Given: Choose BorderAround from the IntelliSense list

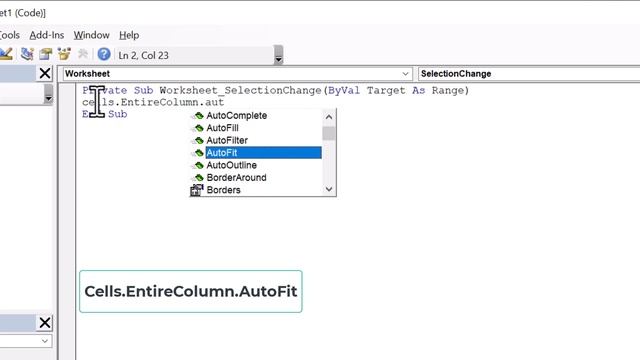Looking at the screenshot, I should coord(236,178).
